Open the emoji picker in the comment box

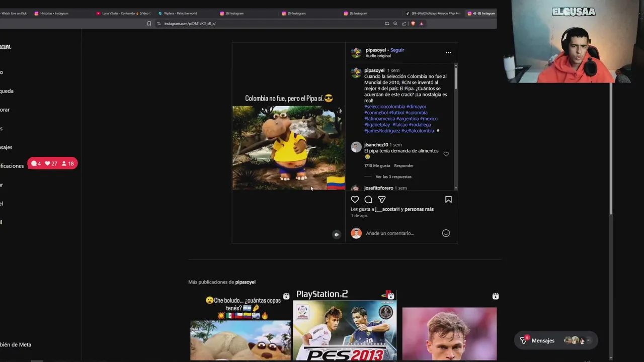coord(446,233)
